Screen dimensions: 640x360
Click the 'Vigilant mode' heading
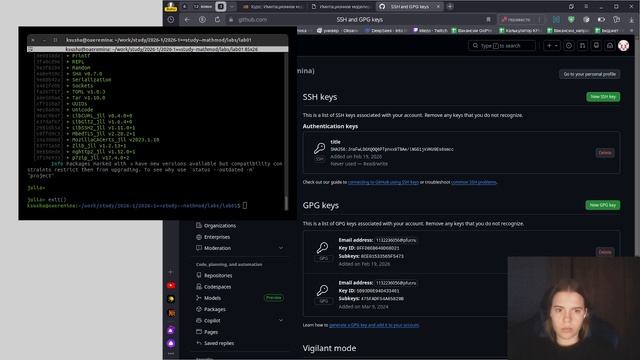click(329, 348)
